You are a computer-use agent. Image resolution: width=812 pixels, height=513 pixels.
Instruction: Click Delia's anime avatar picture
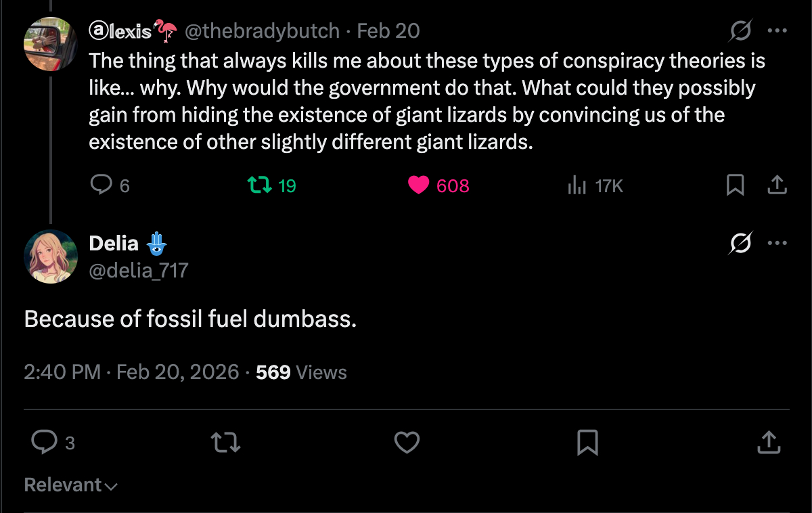[x=51, y=256]
